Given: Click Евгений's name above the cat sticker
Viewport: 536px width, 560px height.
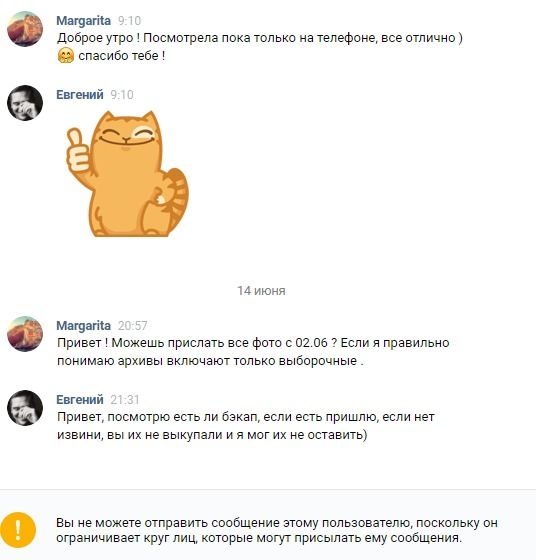Looking at the screenshot, I should coord(80,95).
